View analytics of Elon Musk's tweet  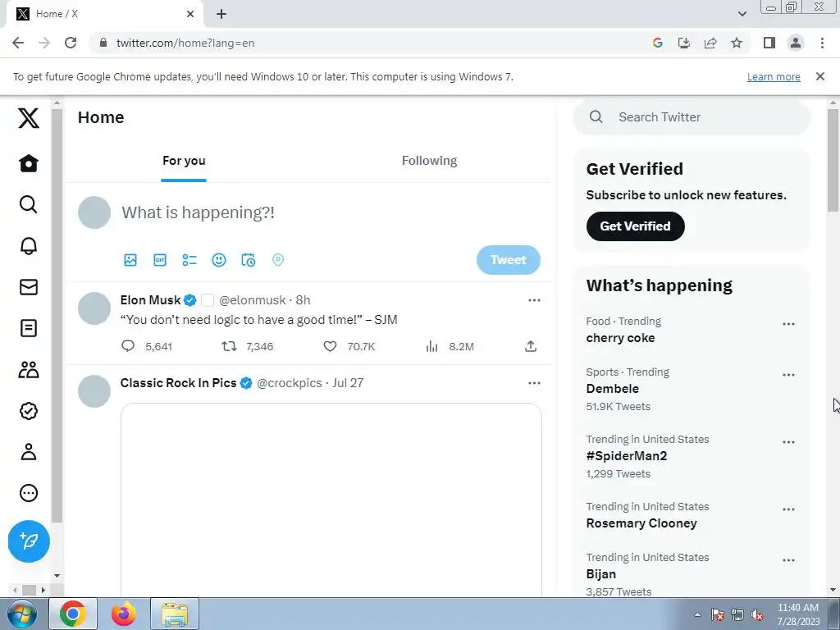click(431, 346)
